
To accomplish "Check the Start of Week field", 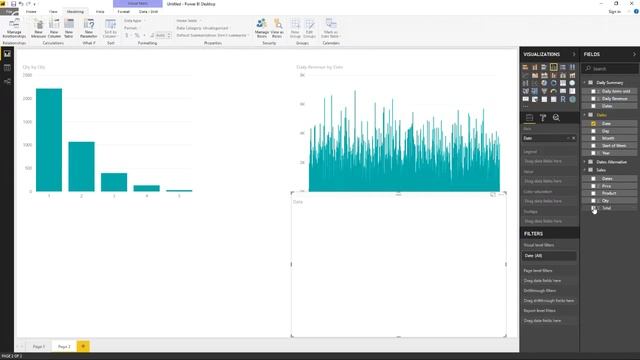I will (x=593, y=146).
